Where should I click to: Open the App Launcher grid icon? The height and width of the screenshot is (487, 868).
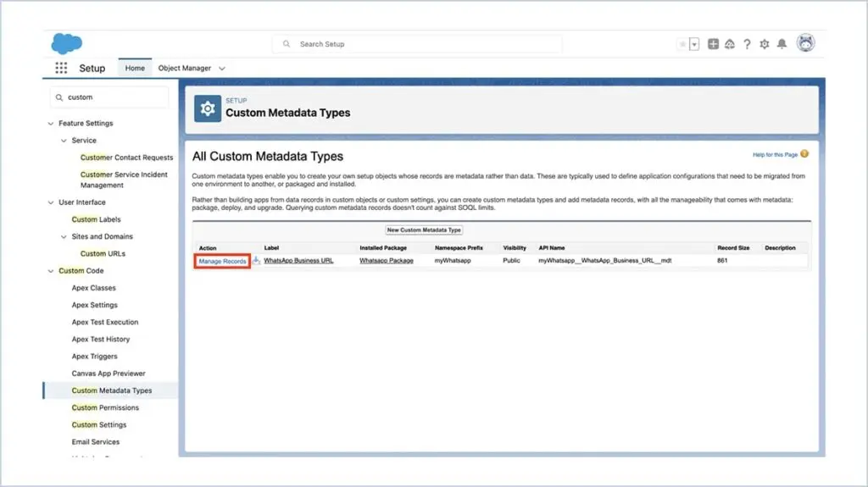61,68
